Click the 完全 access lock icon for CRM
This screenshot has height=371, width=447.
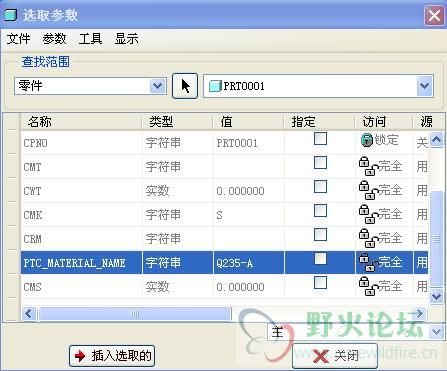368,238
